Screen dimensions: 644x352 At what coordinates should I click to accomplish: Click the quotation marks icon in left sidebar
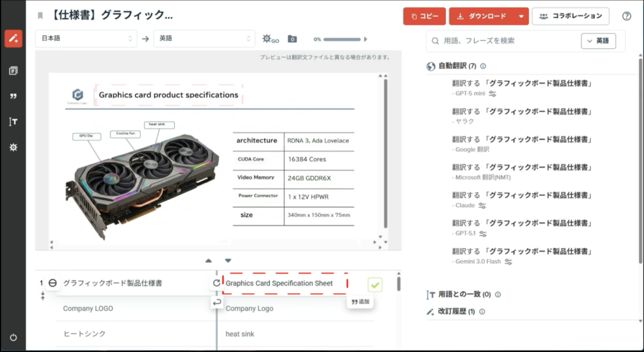[x=13, y=96]
